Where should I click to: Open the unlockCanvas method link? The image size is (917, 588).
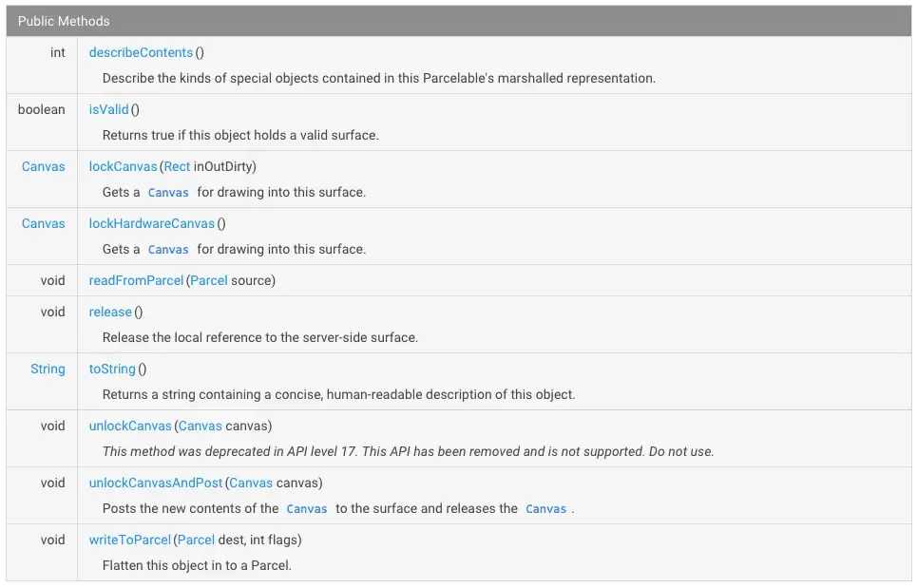(x=130, y=426)
